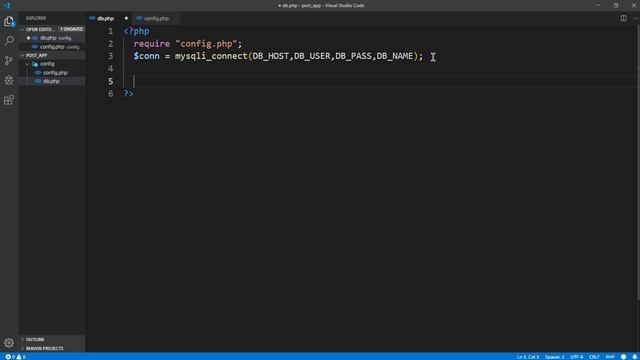
Task: Open db.php in the config folder
Action: [51, 81]
